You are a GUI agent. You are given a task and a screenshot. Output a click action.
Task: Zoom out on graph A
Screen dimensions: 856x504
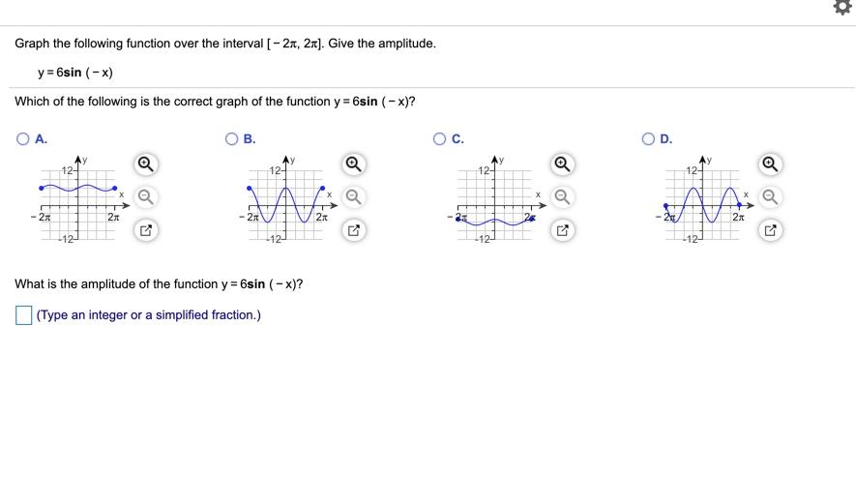145,196
